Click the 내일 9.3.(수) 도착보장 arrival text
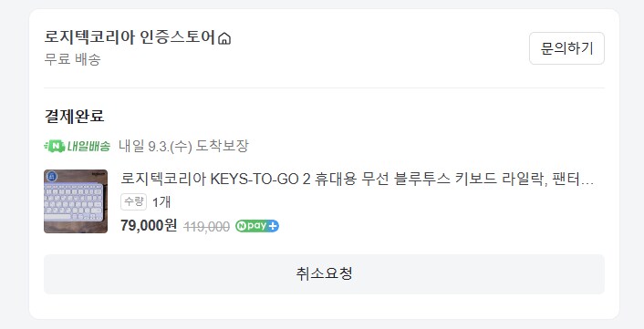This screenshot has height=329, width=644. (183, 146)
